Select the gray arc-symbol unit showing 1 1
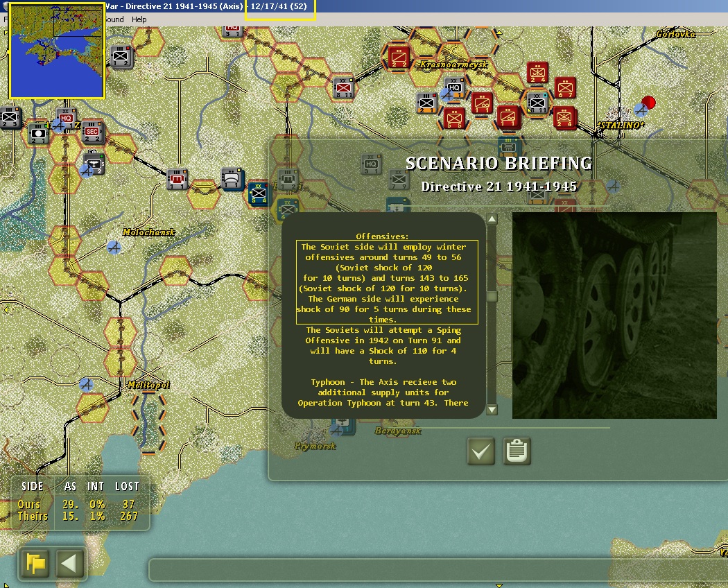 point(232,179)
